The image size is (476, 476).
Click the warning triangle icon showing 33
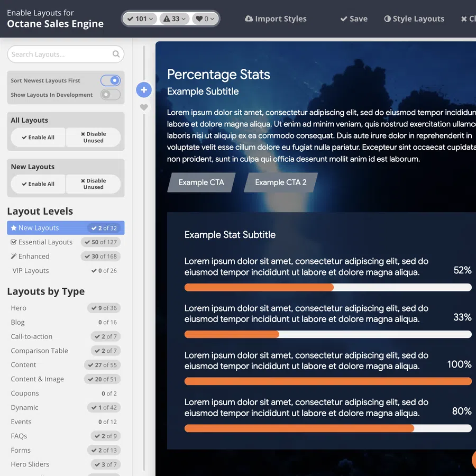click(167, 19)
